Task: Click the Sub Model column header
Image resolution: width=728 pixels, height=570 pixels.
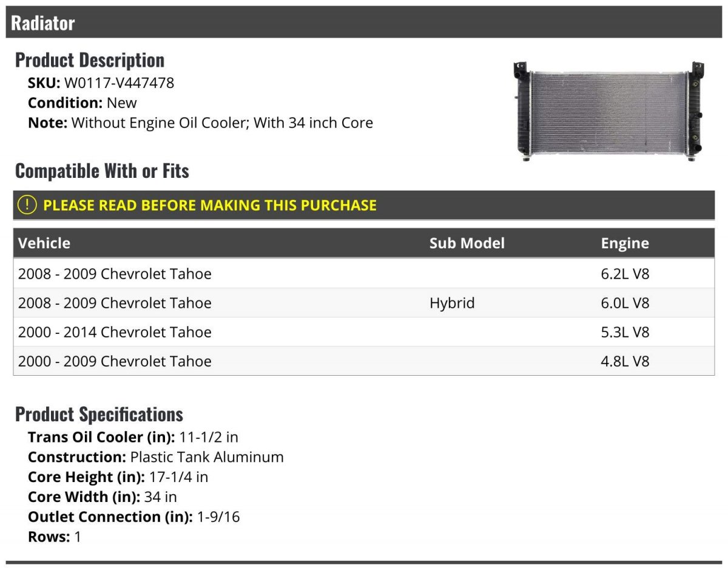Action: pyautogui.click(x=467, y=243)
